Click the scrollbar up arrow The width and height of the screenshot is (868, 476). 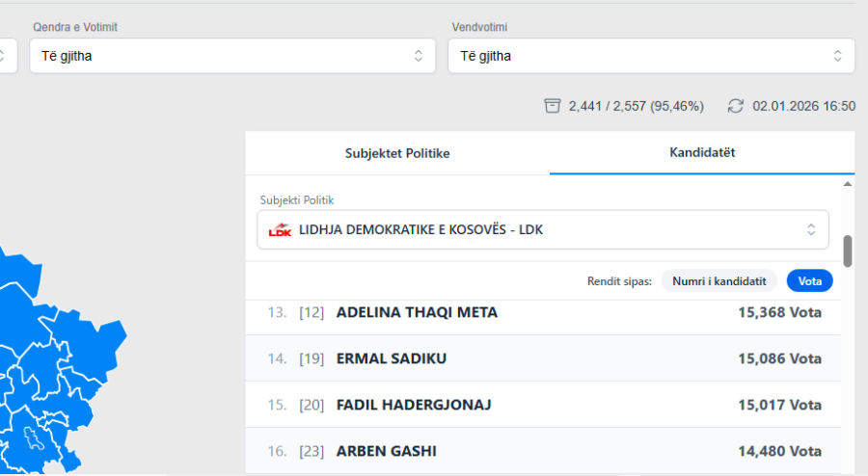[x=848, y=183]
